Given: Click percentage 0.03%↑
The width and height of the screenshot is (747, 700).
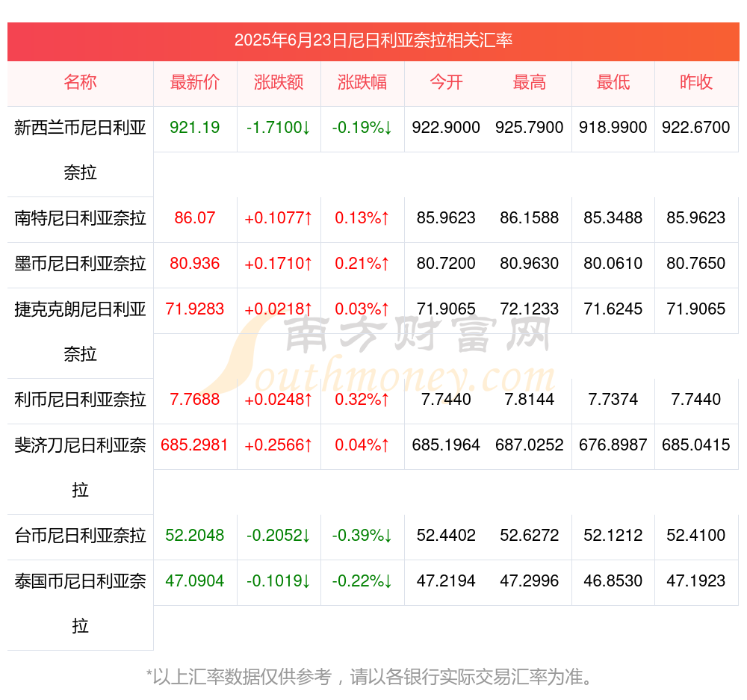Looking at the screenshot, I should (x=362, y=309).
